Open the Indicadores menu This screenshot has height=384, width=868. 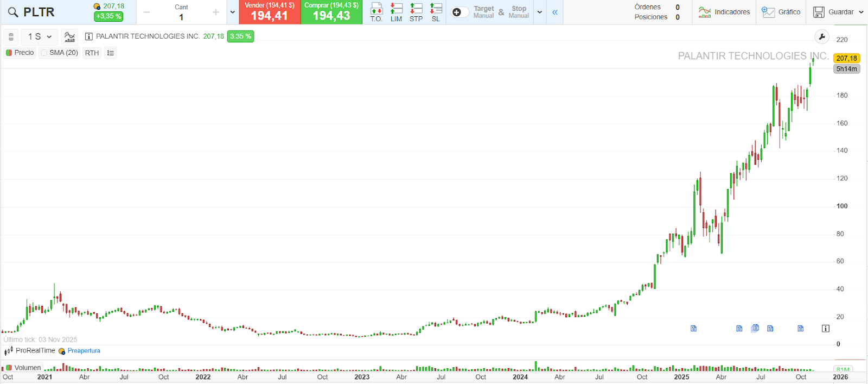click(x=724, y=12)
